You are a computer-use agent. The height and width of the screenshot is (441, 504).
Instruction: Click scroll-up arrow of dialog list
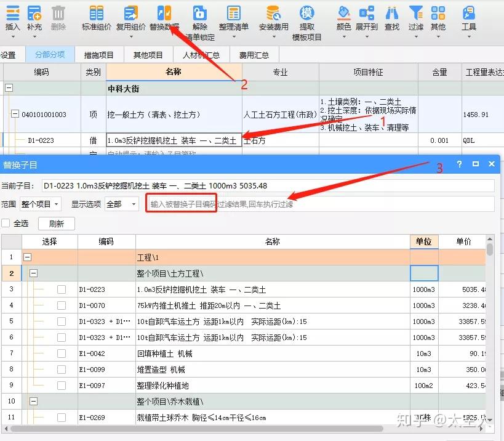pyautogui.click(x=489, y=239)
